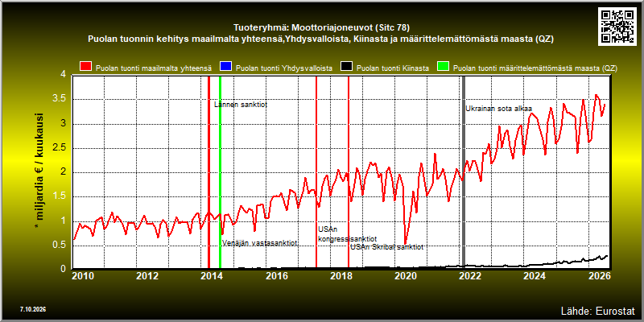Screen dimensions: 644x322
Task: Click the 2020 dip in the red line
Action: [x=406, y=243]
